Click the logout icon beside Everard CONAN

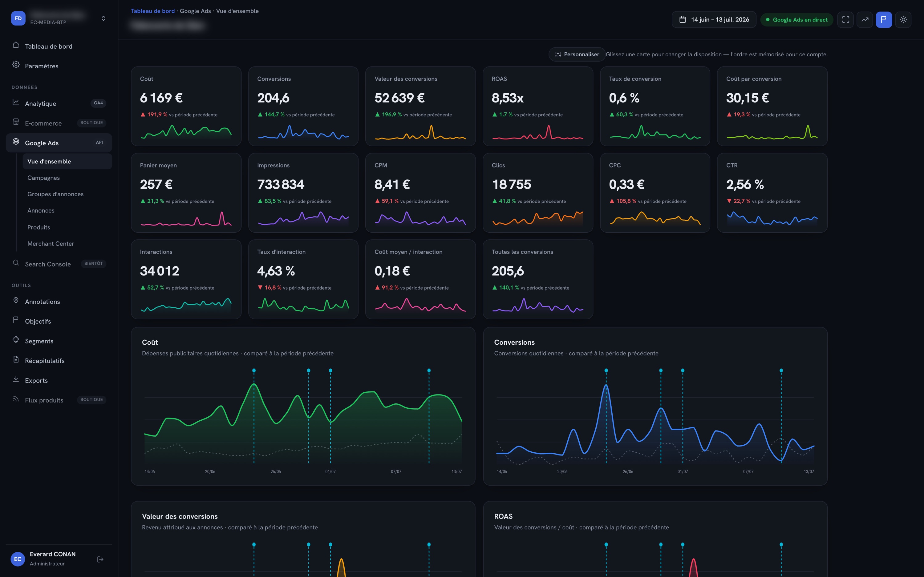click(100, 559)
